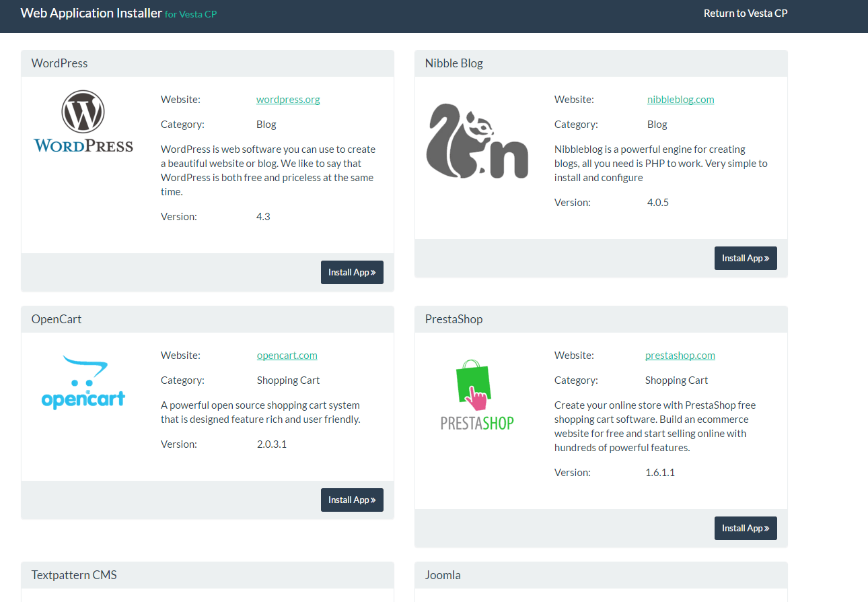Image resolution: width=868 pixels, height=602 pixels.
Task: Click the OpenCart panel heading
Action: 57,319
